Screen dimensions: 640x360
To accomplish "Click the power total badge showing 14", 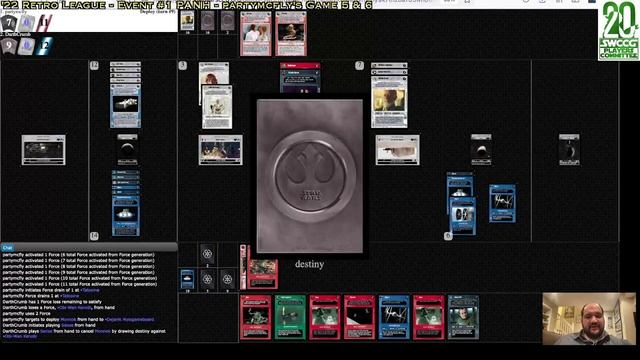I will tap(94, 236).
